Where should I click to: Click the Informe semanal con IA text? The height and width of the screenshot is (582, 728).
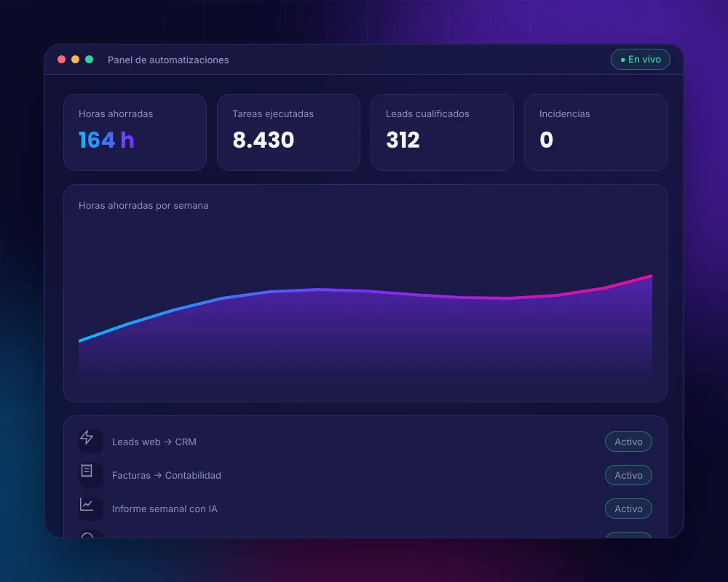point(165,509)
